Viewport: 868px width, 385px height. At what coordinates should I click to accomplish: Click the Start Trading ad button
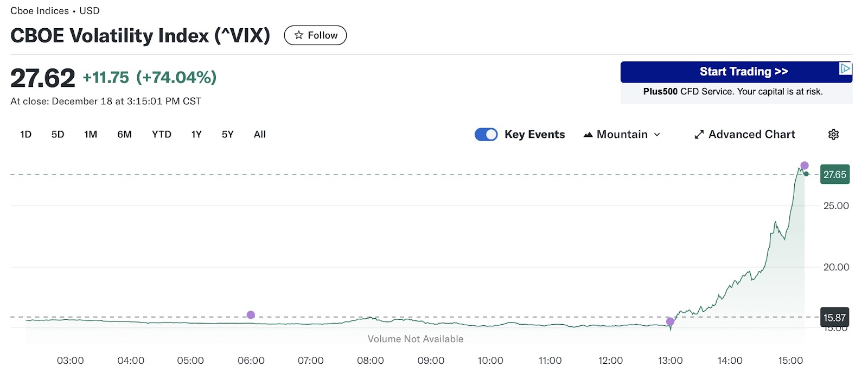[743, 72]
